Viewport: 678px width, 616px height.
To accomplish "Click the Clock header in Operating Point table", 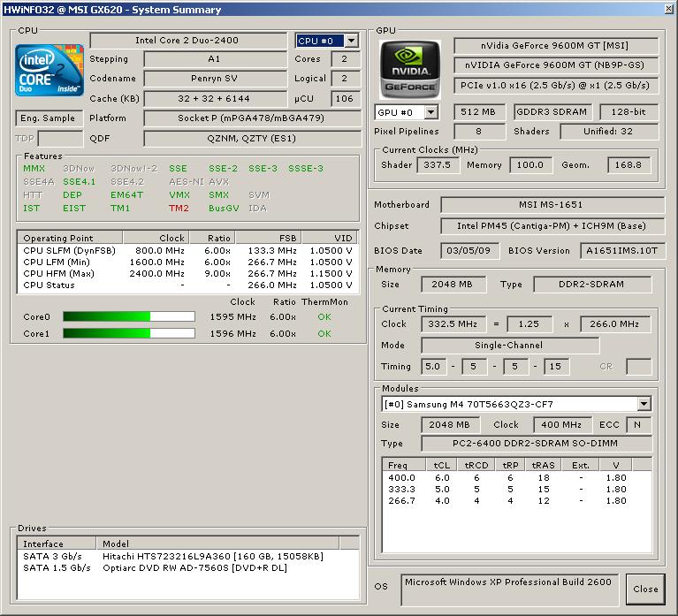I will click(x=156, y=238).
